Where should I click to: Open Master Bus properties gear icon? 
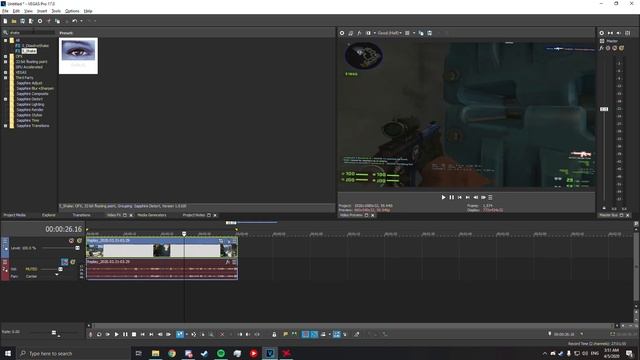[602, 33]
